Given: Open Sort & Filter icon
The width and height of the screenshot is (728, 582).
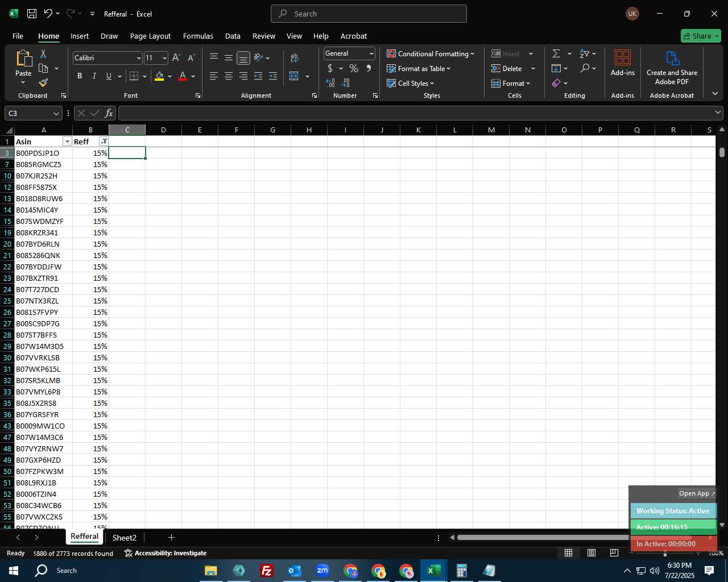Looking at the screenshot, I should pos(585,53).
